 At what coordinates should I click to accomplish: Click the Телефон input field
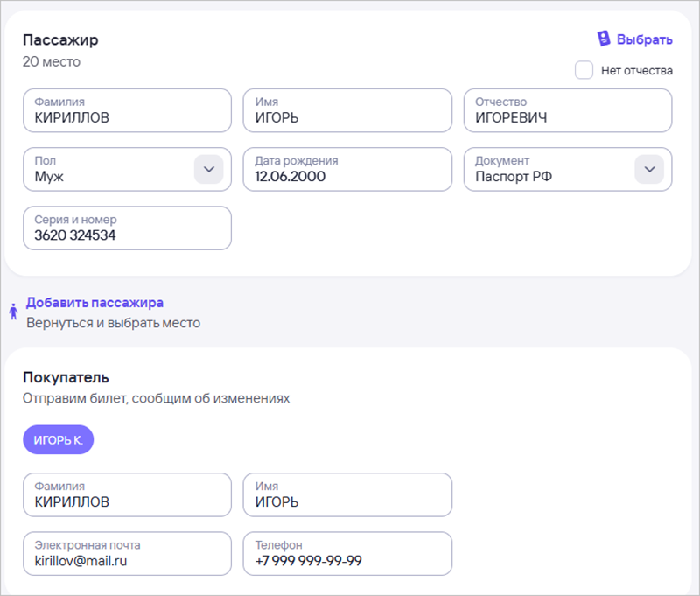click(x=347, y=554)
